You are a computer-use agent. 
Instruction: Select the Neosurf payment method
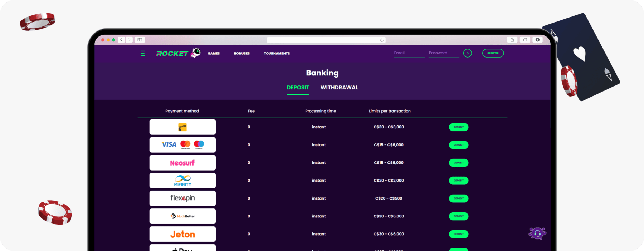point(182,163)
